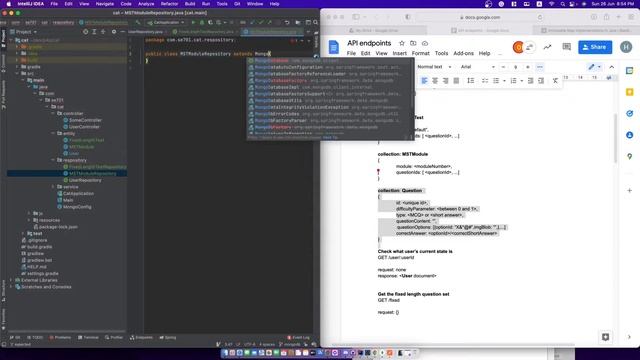640x360 pixels.
Task: Click the justify align icon in Docs
Action: pyautogui.click(x=456, y=81)
